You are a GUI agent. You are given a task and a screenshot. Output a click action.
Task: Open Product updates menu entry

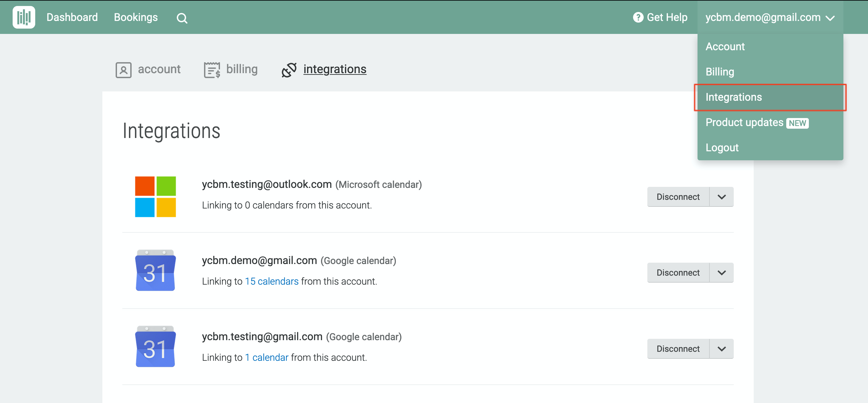(x=744, y=122)
